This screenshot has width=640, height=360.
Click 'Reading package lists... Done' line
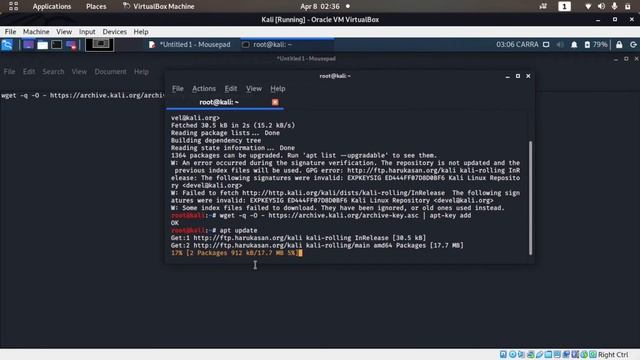[x=225, y=133]
